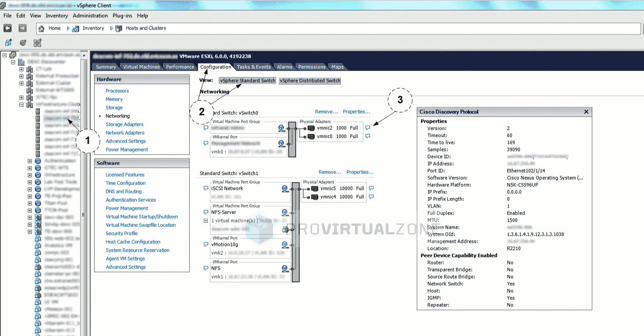Open CDP info bubble for vmnic0
Viewport: 644px width, 336px height.
coord(368,136)
